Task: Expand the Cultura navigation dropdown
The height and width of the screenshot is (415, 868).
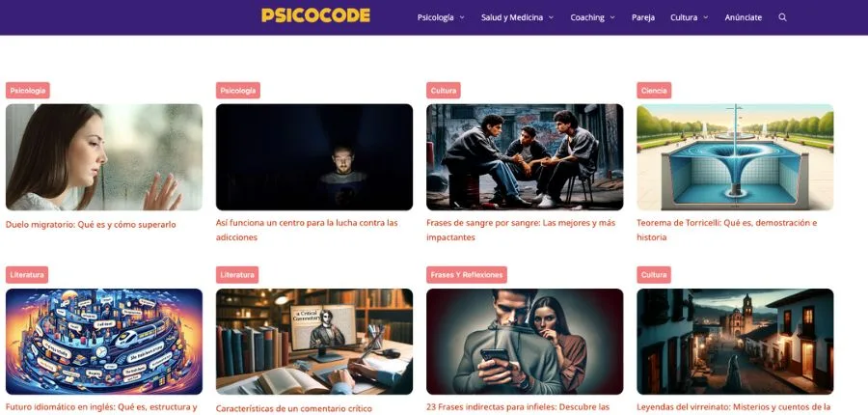Action: 690,17
